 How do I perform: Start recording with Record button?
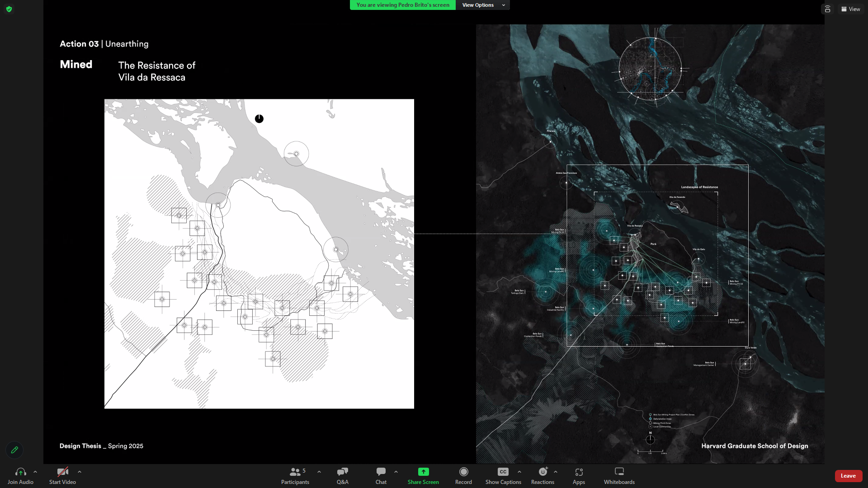coord(463,476)
